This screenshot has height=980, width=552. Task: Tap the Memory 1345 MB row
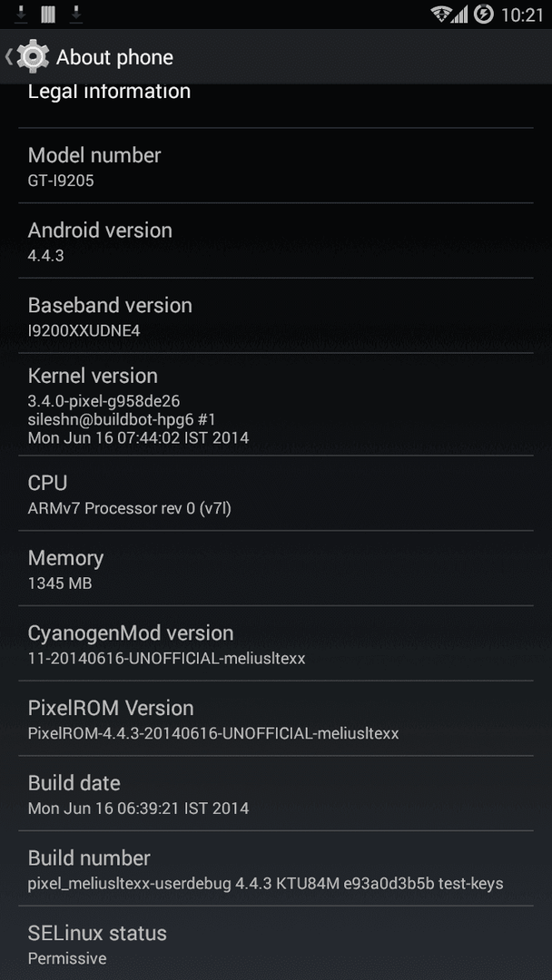tap(276, 568)
